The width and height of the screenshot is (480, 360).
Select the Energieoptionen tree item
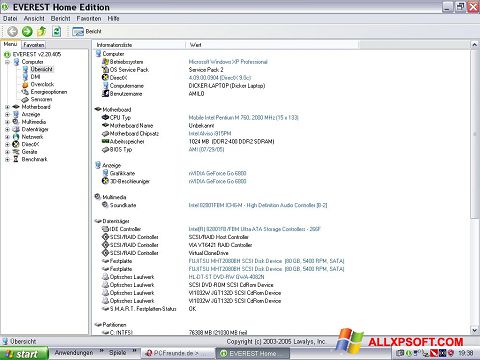(49, 92)
